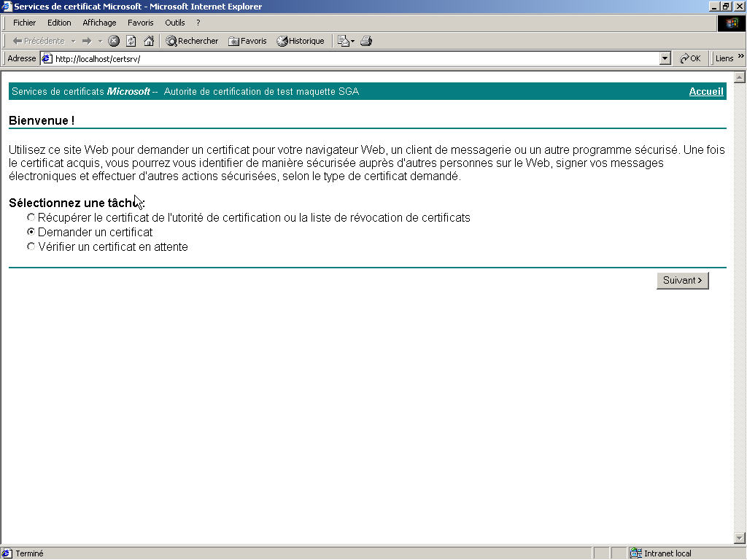This screenshot has height=560, width=747.
Task: Click the Forward arrow button
Action: (87, 41)
